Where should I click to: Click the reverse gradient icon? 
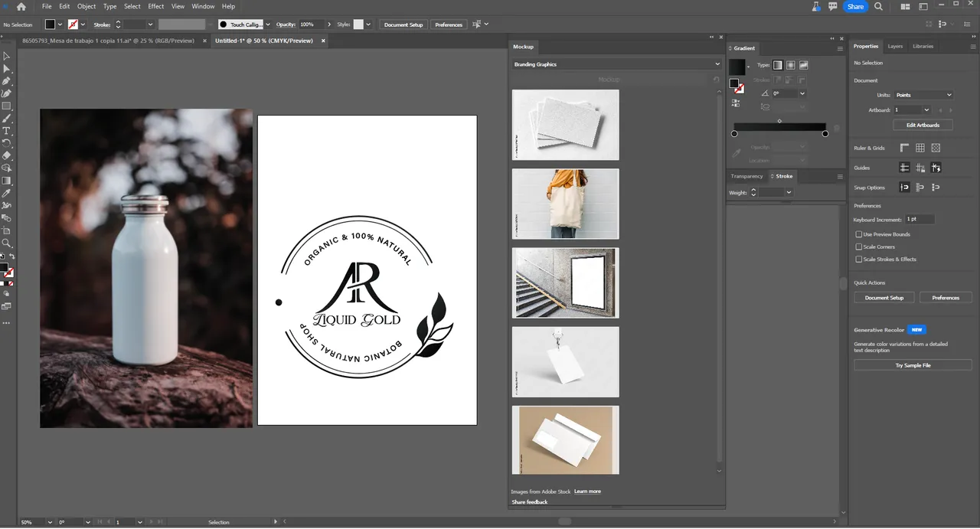coord(736,103)
